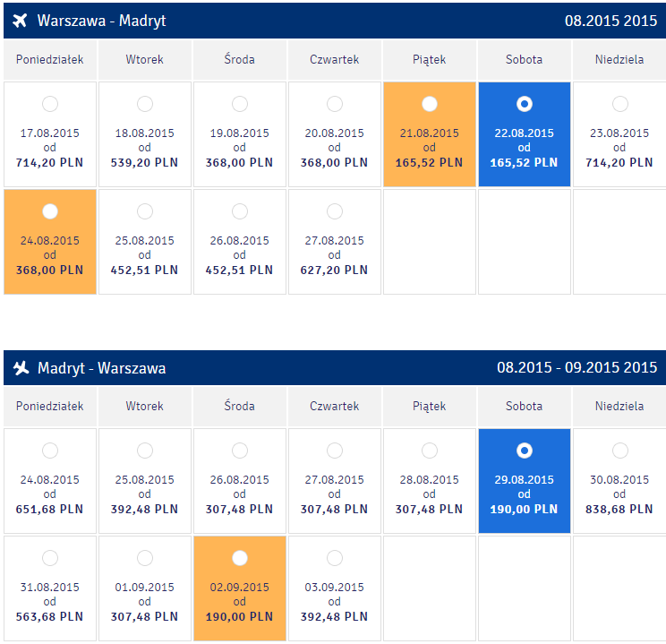Pick the orange 21.08.2015 outbound fare radio
The image size is (666, 644).
(430, 104)
